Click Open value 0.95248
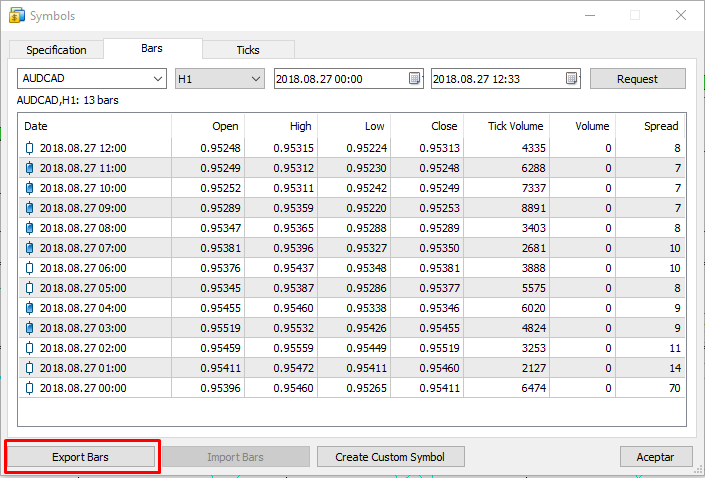The width and height of the screenshot is (705, 478). click(x=220, y=148)
